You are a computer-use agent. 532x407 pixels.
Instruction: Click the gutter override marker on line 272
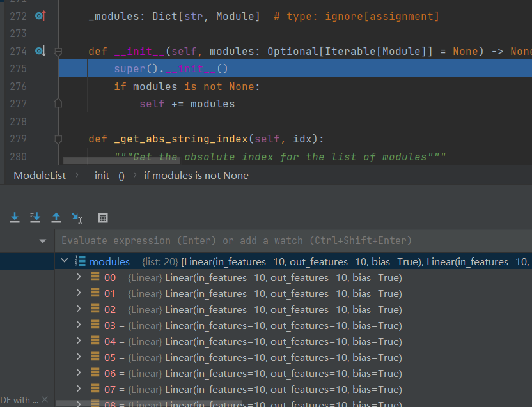(40, 16)
